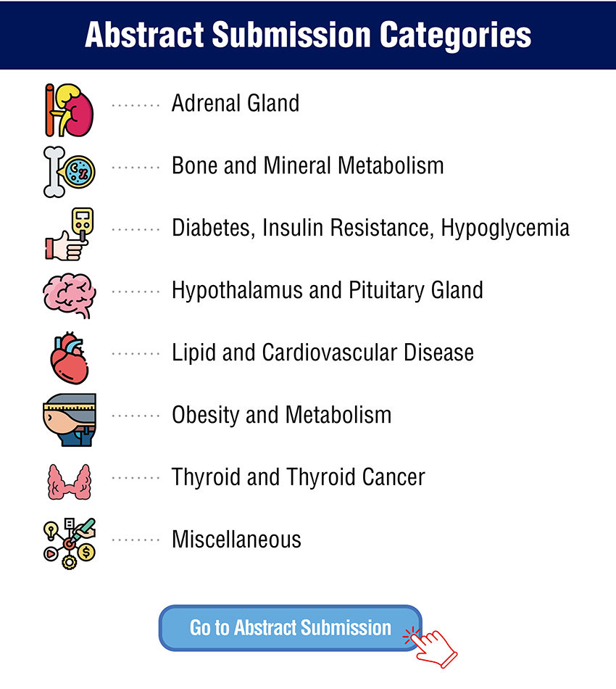Screen dimensions: 616x689
Task: Click dotted line beside Adrenal Gland
Action: (x=136, y=105)
